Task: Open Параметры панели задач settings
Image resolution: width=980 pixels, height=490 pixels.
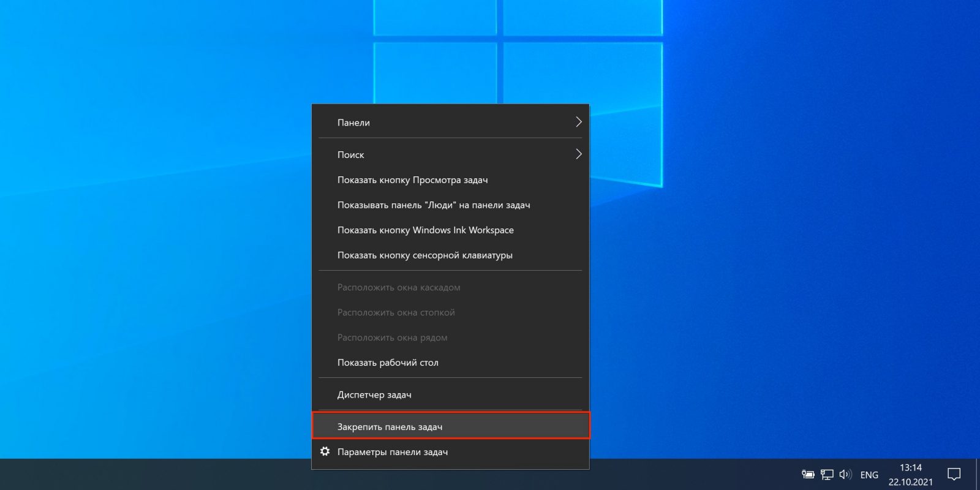Action: coord(393,452)
